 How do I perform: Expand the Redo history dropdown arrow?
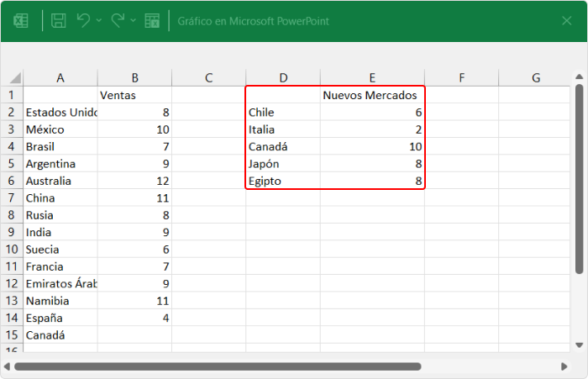[x=134, y=20]
